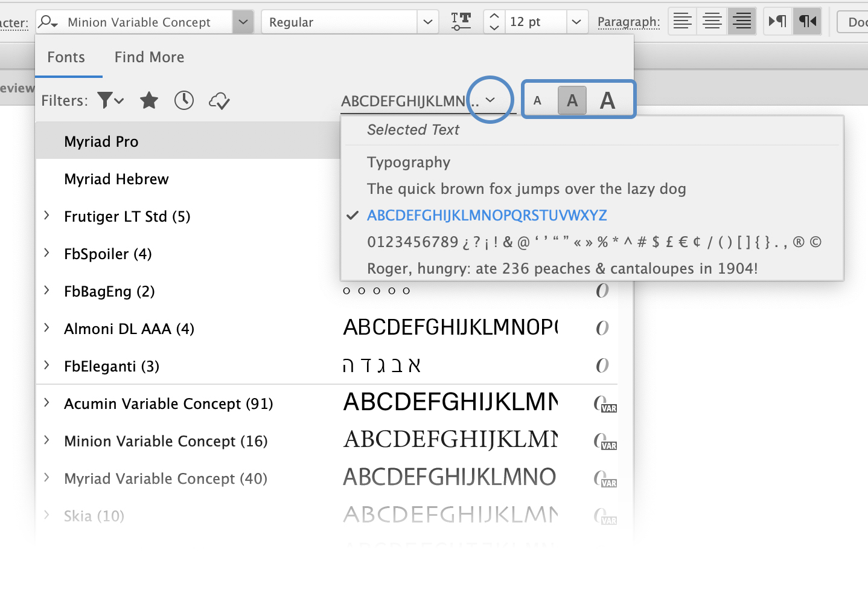Show activated fonts cloud filter
868x595 pixels.
[219, 101]
